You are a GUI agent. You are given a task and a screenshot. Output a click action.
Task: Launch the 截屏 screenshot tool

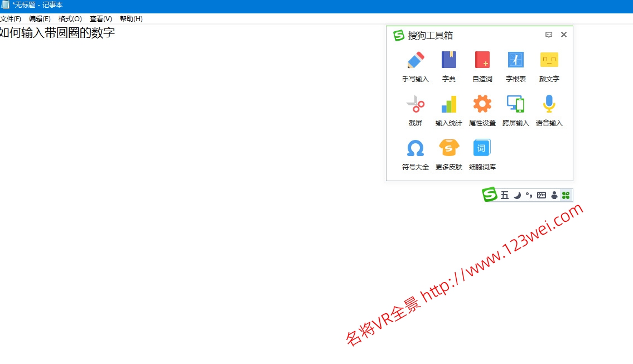[x=415, y=109]
